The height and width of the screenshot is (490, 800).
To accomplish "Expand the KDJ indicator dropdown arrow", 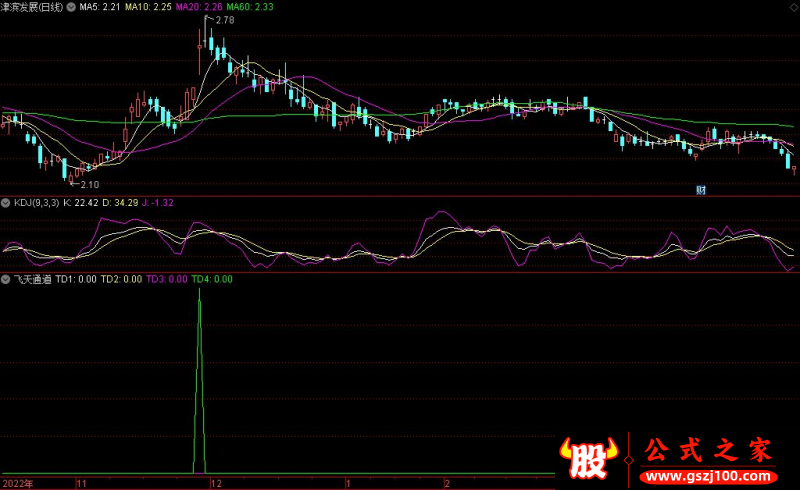I will tap(6, 203).
